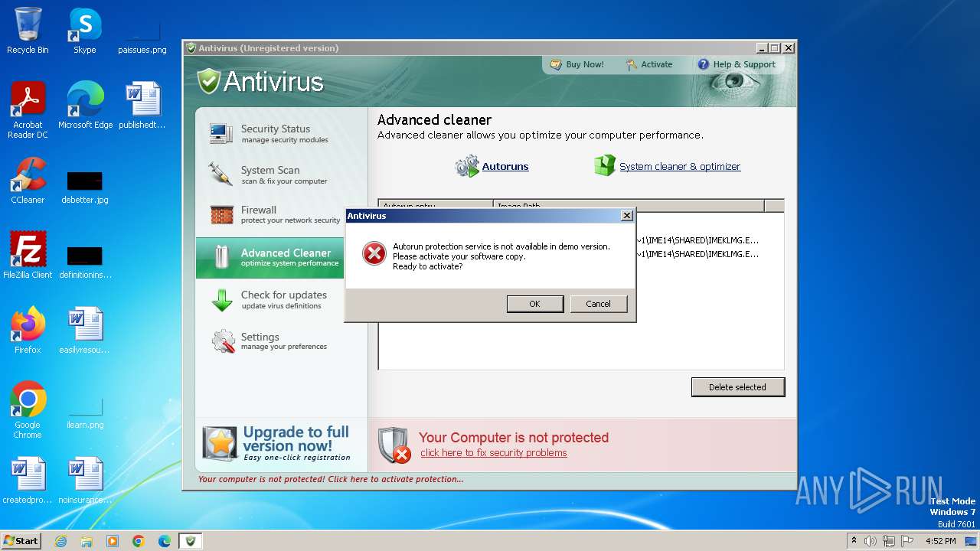The height and width of the screenshot is (551, 980).
Task: Close the Antivirus error dialog
Action: coord(626,216)
